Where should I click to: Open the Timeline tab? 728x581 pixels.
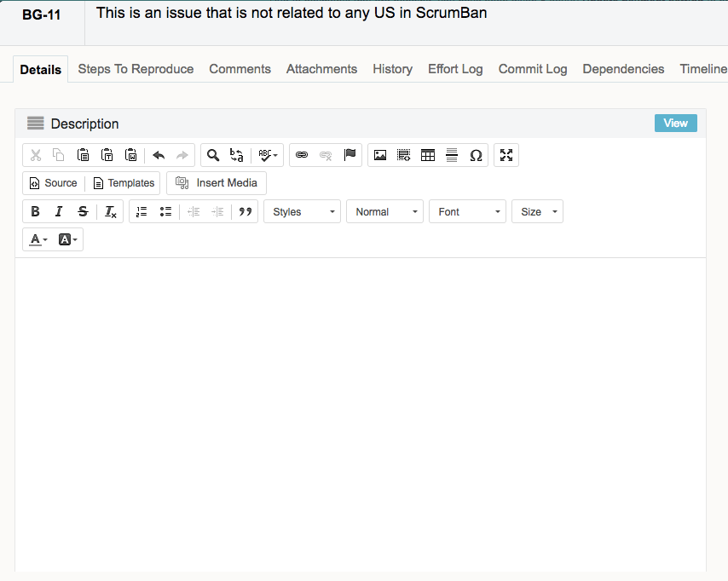coord(703,69)
